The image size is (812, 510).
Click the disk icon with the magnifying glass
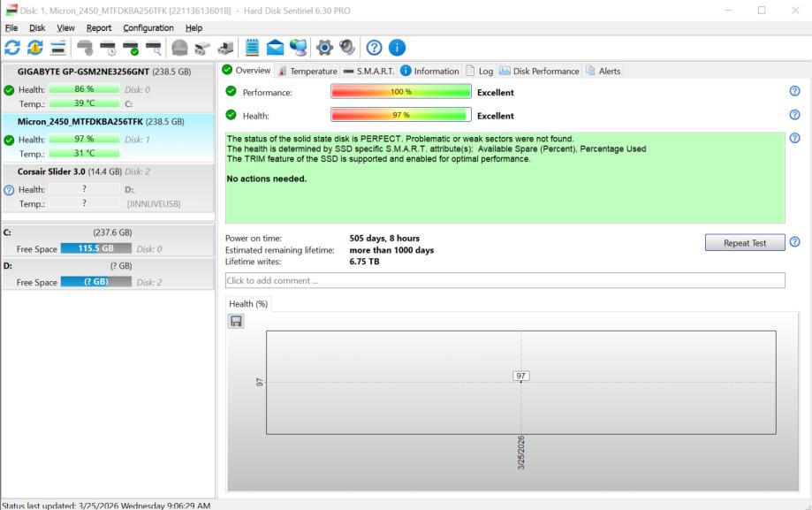click(x=153, y=48)
